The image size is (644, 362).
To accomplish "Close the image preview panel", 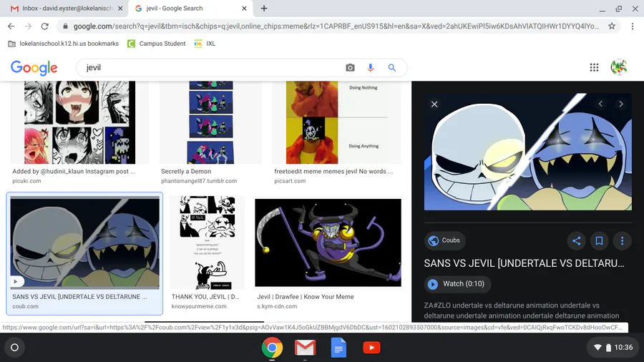I will coord(434,104).
